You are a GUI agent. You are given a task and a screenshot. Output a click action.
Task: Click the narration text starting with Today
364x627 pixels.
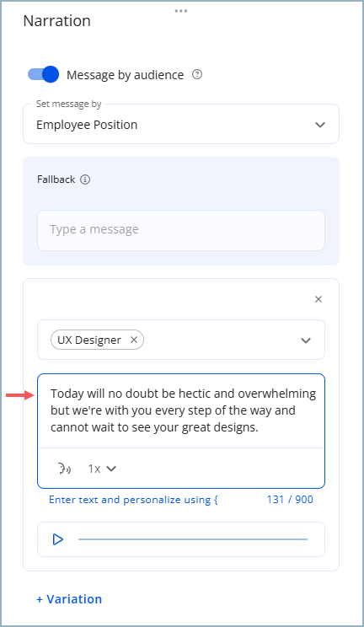click(181, 410)
